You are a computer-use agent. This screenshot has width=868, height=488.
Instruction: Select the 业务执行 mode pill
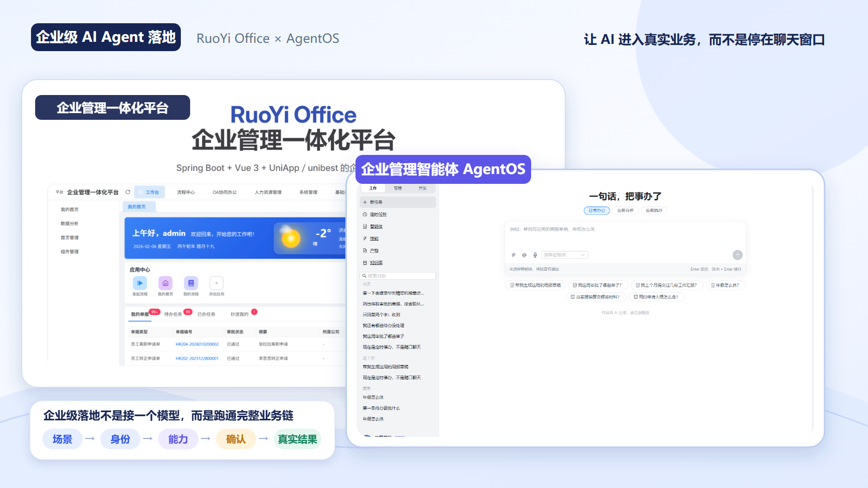click(654, 211)
